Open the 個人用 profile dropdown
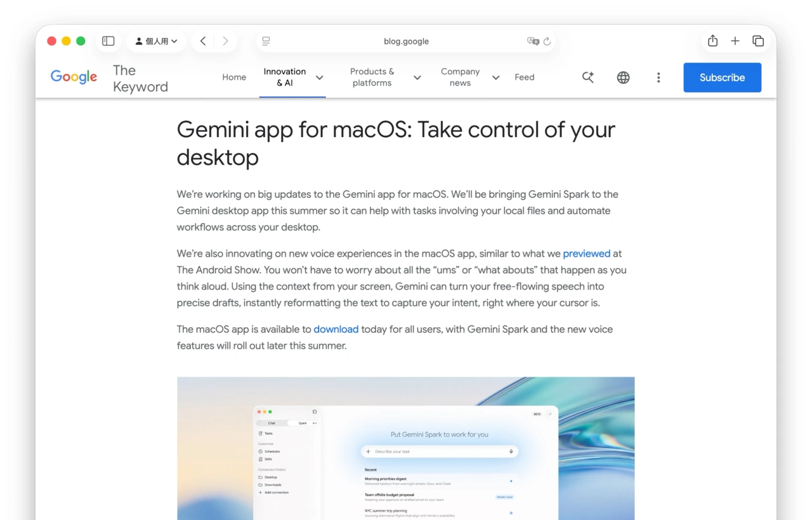 point(156,41)
